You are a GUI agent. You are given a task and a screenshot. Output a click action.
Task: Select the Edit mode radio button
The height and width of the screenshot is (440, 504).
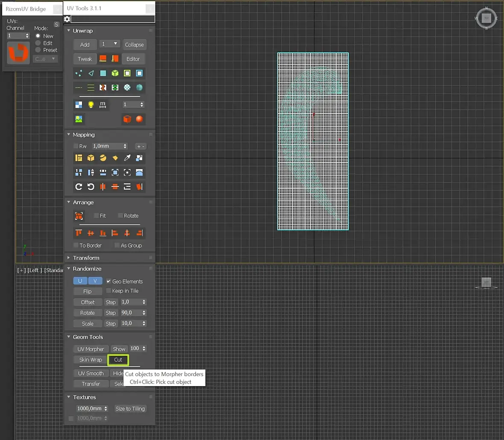point(38,43)
